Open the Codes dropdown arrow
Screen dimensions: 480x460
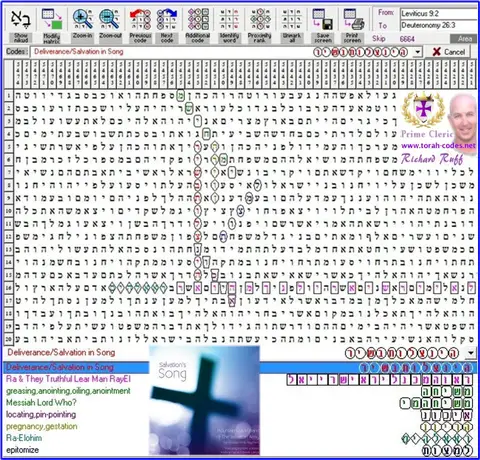click(x=417, y=52)
